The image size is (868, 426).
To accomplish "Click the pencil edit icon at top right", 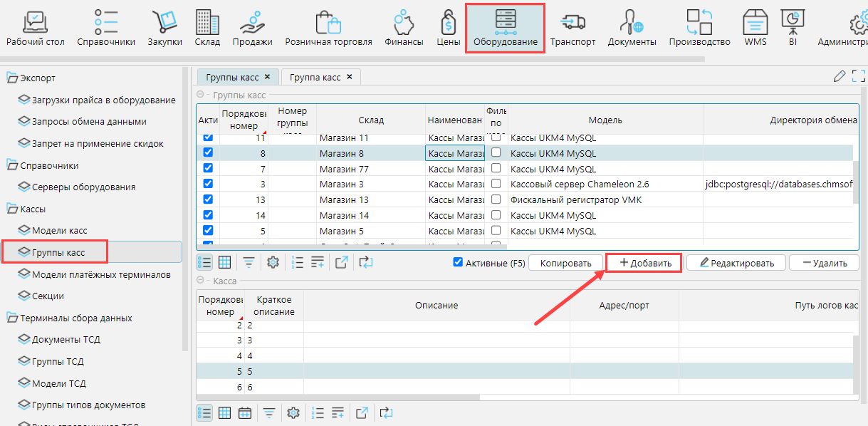I will tap(840, 76).
